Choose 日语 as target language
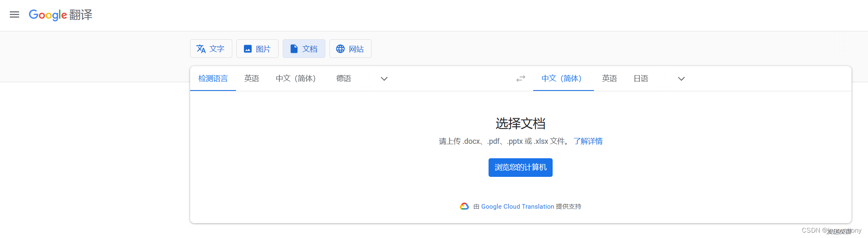The image size is (868, 238). tap(641, 79)
